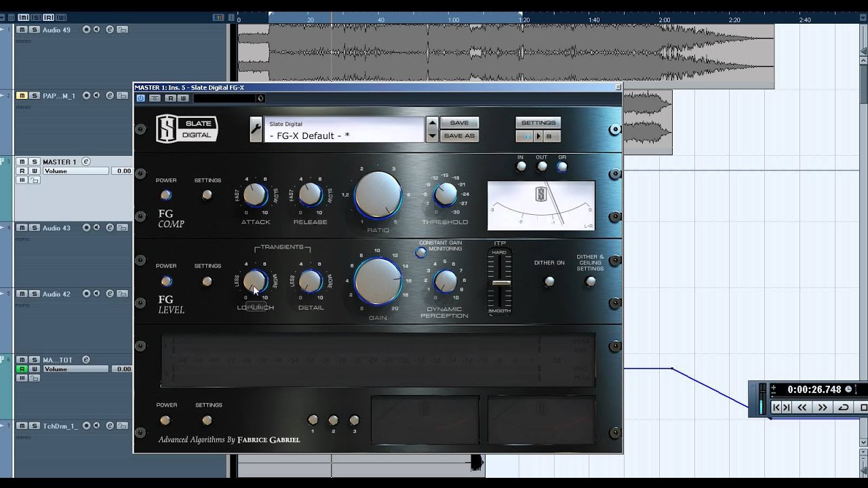Click the RELEASE knob

pyautogui.click(x=310, y=195)
